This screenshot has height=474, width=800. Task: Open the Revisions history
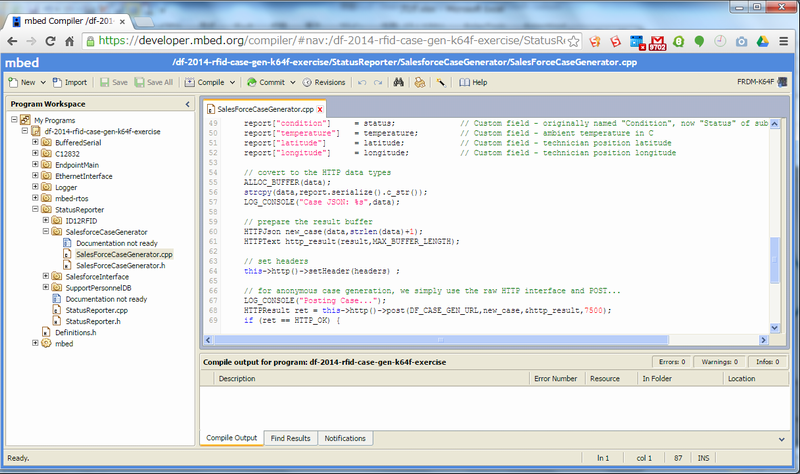323,82
